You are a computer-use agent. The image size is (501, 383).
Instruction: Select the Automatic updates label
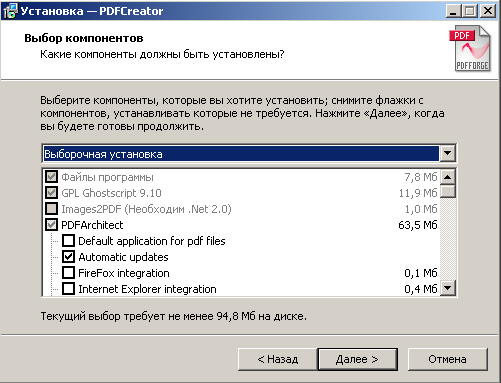pos(123,257)
